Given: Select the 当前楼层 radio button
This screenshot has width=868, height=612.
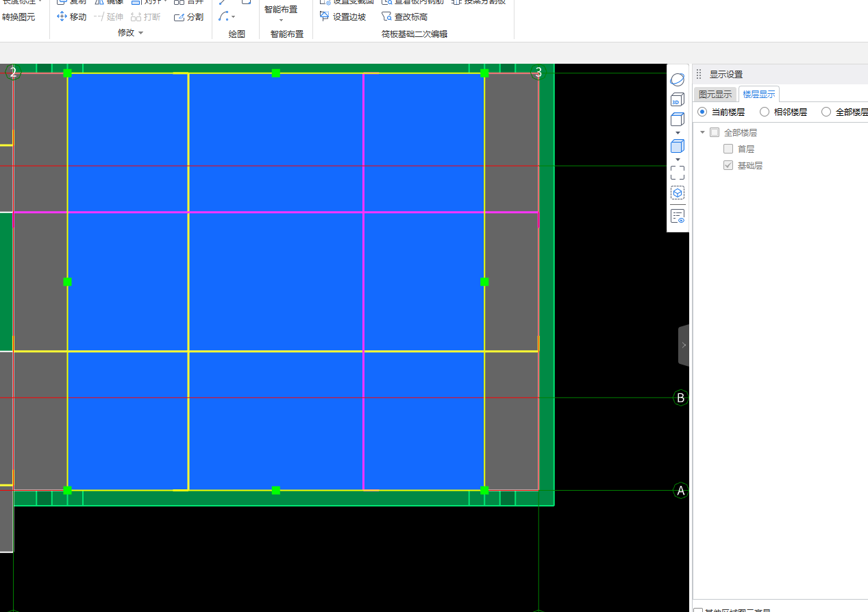Looking at the screenshot, I should [702, 112].
